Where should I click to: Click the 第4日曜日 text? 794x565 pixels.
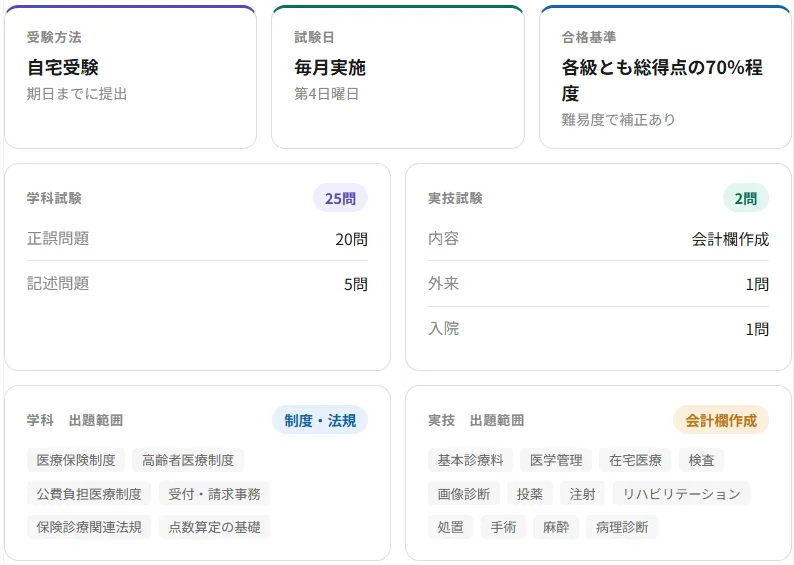(x=327, y=94)
